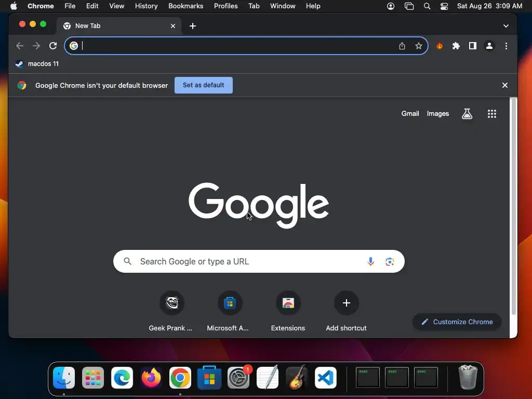
Task: Open Finder from the dock
Action: click(64, 378)
